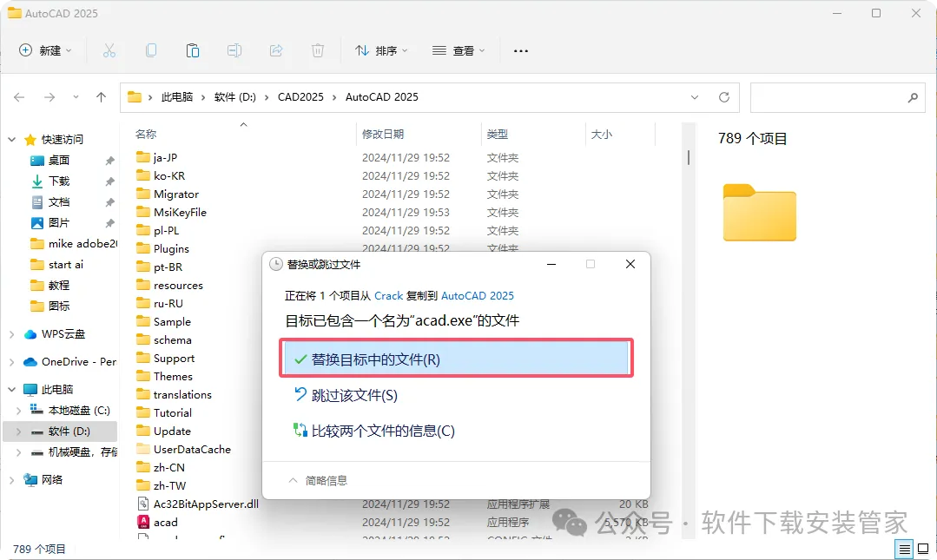The height and width of the screenshot is (560, 937).
Task: Open recent locations chevron dropdown
Action: (76, 97)
